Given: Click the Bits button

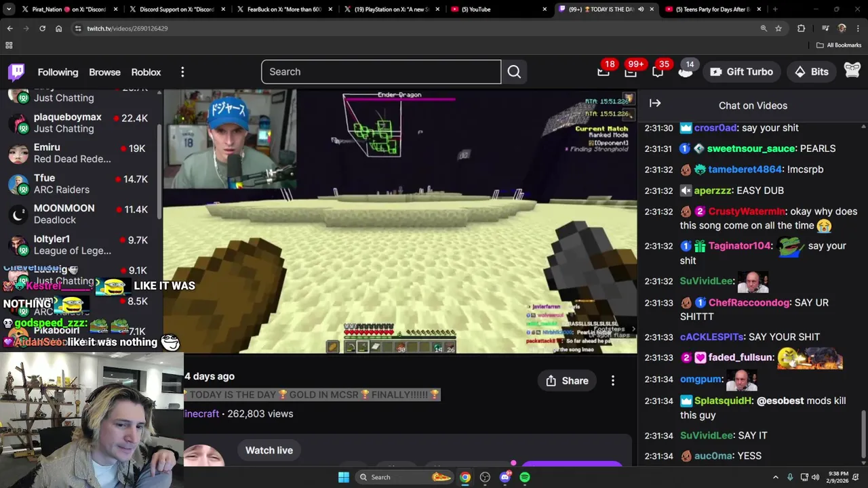Looking at the screenshot, I should (811, 72).
